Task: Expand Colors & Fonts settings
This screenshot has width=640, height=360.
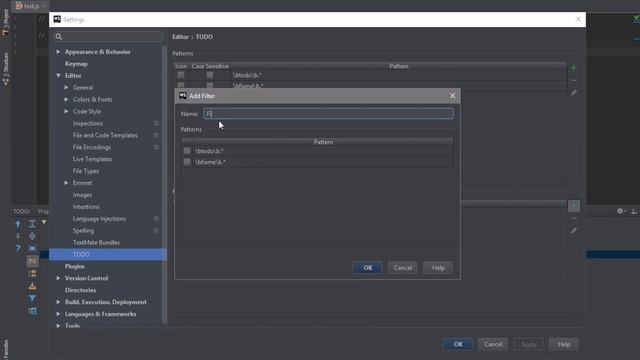Action: 66,99
